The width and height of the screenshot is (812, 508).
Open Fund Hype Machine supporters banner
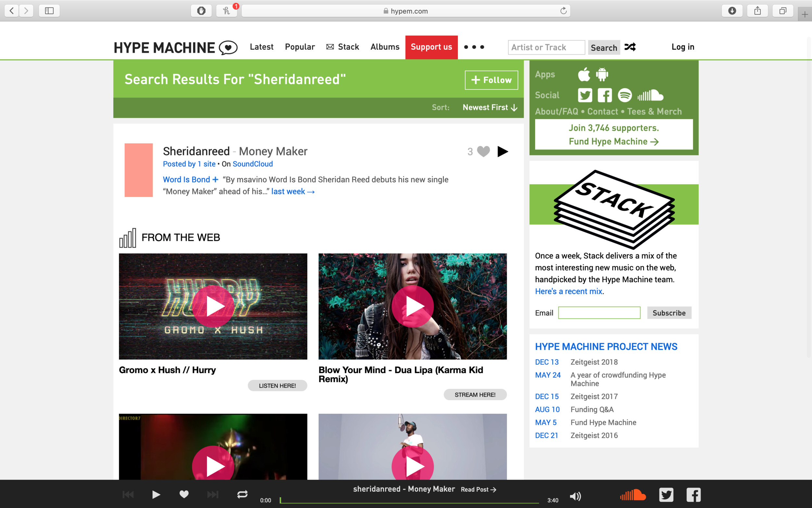(614, 134)
